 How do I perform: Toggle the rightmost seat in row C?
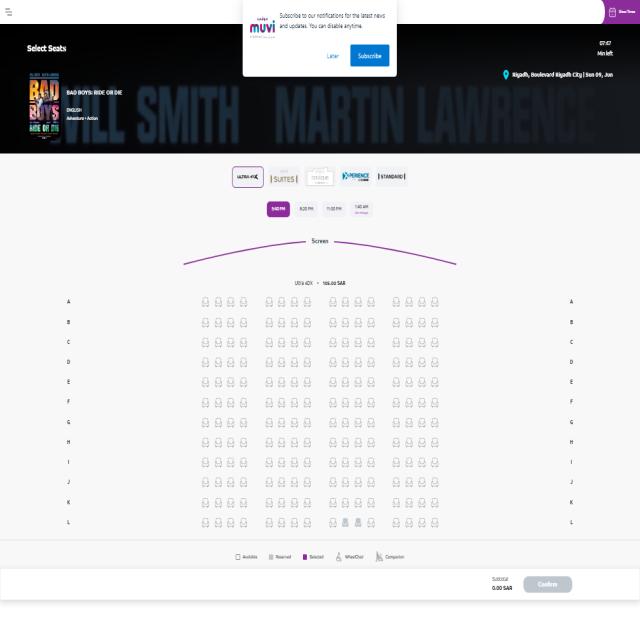click(435, 342)
